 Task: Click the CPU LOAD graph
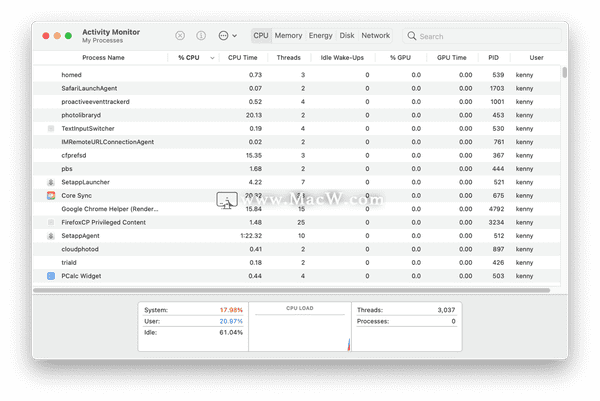pyautogui.click(x=300, y=326)
